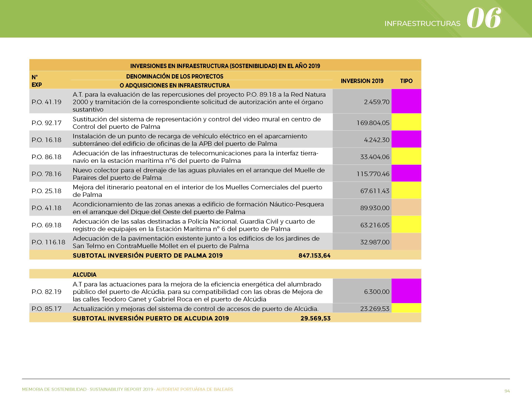Screen dimensions: 532x399
Task: Click the N° EXP column header
Action: tap(36, 81)
